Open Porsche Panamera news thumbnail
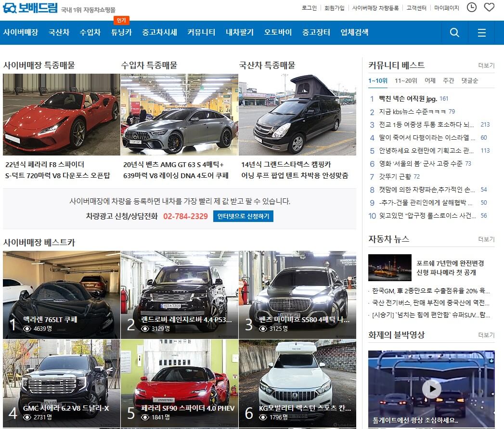Image resolution: width=504 pixels, height=429 pixels. point(389,268)
